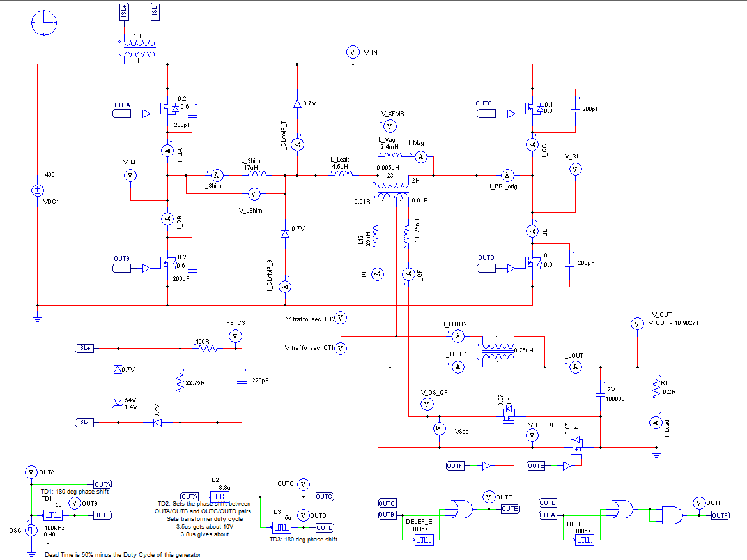
Task: Select the R1 0.2R load resistor
Action: [x=656, y=388]
